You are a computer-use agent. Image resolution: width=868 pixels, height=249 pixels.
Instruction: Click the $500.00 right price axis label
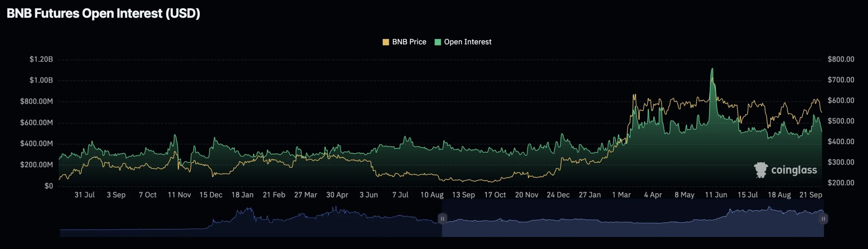pos(841,121)
